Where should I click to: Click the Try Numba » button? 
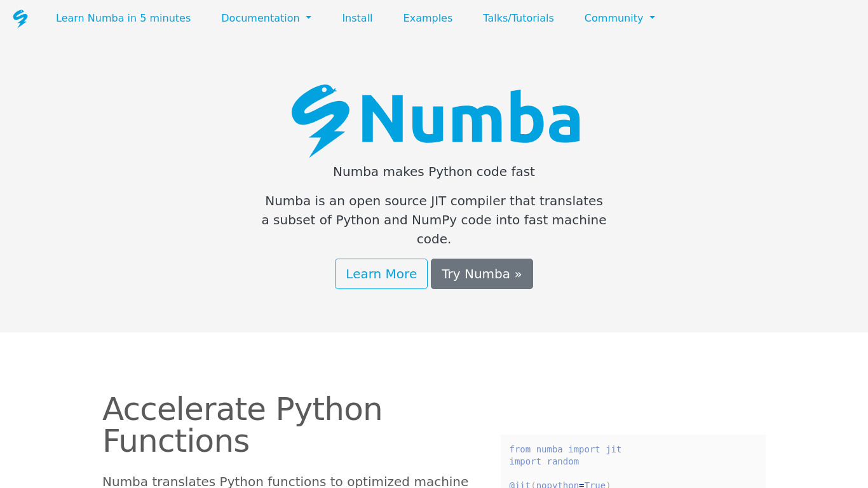482,274
